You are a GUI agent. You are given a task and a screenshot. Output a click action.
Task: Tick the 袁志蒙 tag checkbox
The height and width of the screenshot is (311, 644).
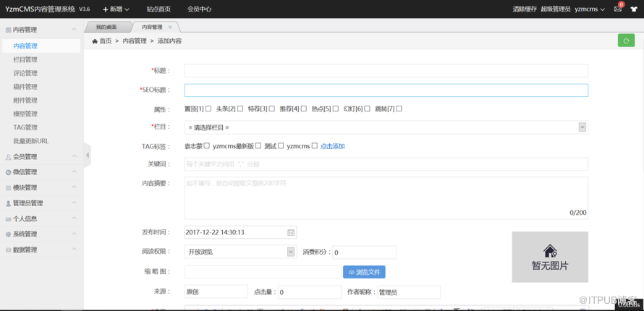(x=207, y=145)
